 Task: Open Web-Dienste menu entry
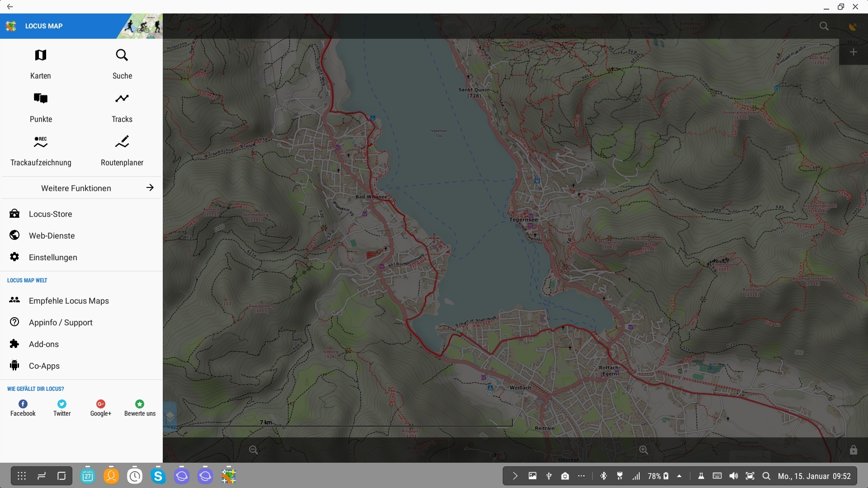pyautogui.click(x=52, y=236)
